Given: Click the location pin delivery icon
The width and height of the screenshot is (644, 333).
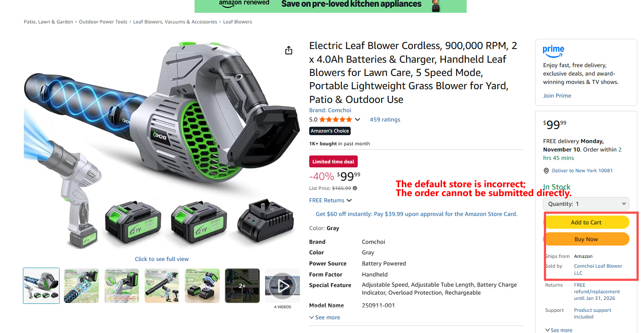Looking at the screenshot, I should (x=547, y=171).
